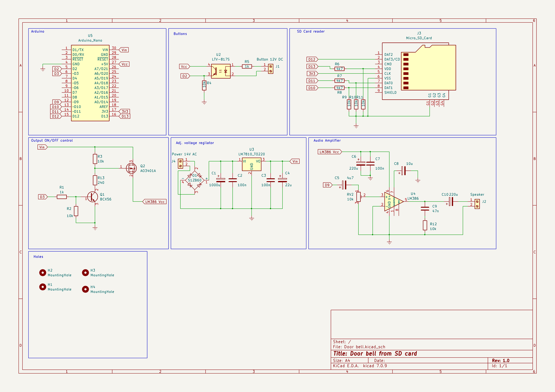Click the H2 mounting hole symbol
The height and width of the screenshot is (392, 555).
[x=42, y=272]
